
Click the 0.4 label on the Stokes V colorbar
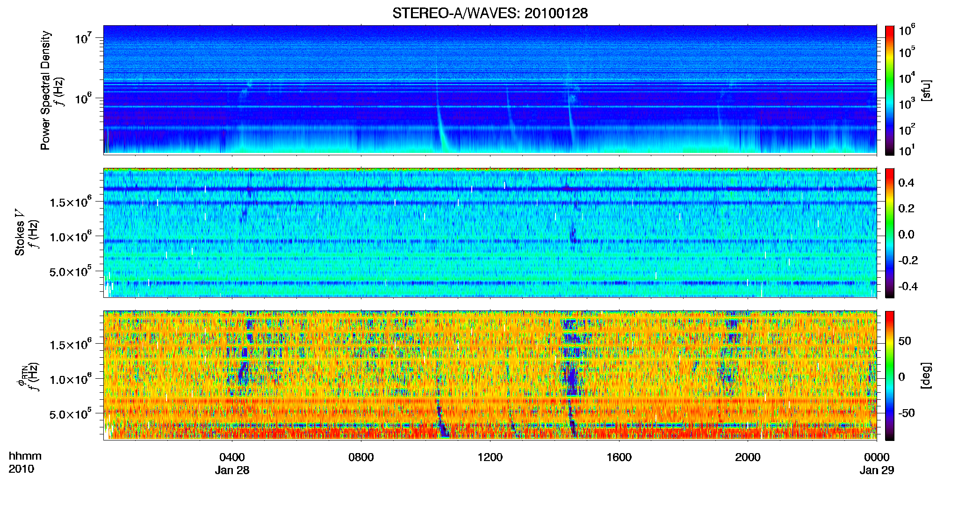[x=906, y=182]
